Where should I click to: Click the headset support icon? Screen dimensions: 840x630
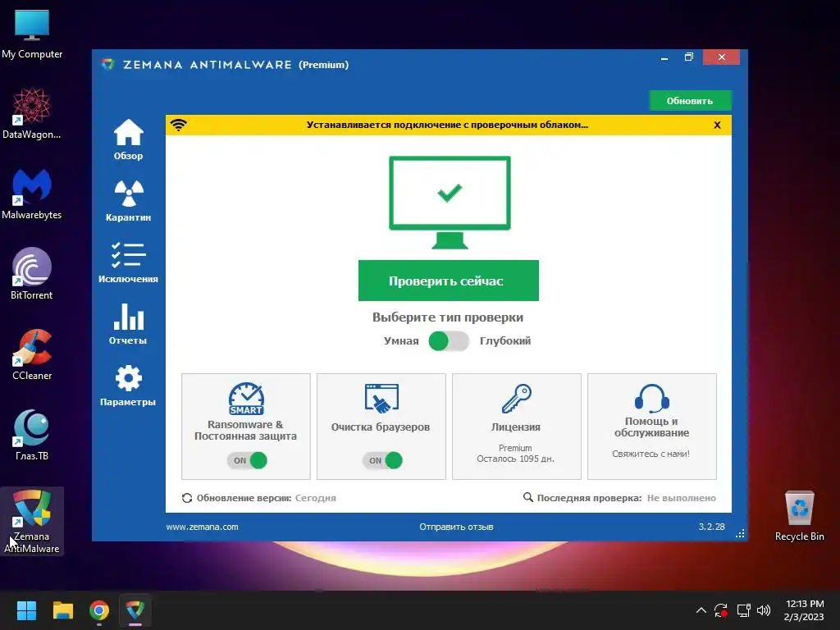[651, 398]
